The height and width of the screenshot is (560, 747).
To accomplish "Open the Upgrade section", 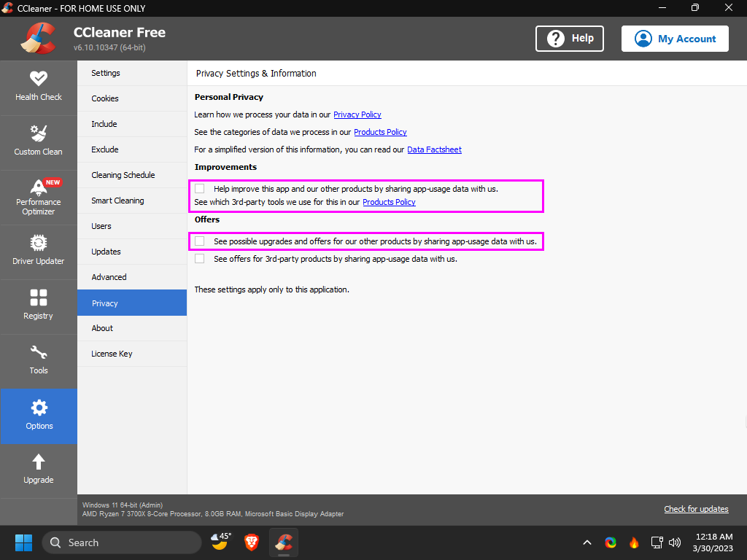I will (38, 470).
